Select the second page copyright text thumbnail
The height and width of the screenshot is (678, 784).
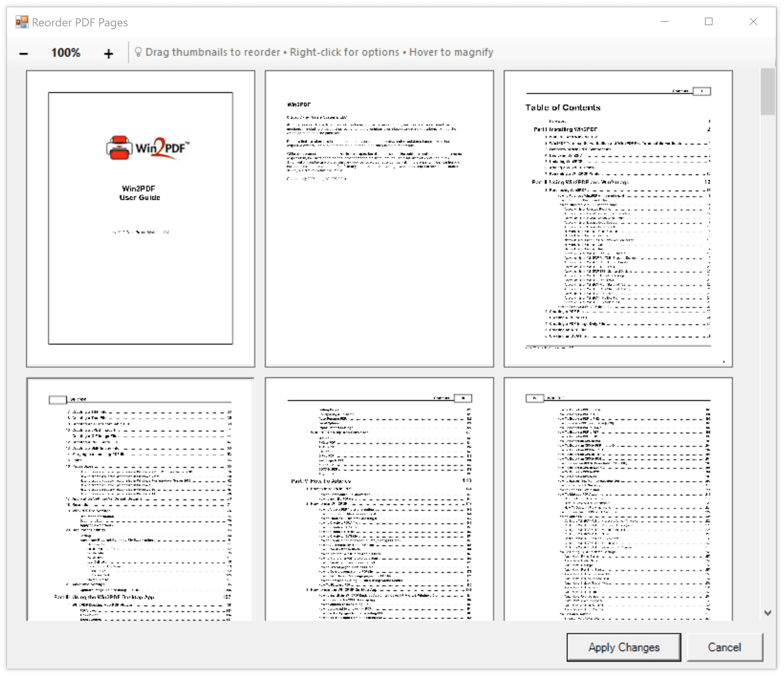(x=379, y=218)
